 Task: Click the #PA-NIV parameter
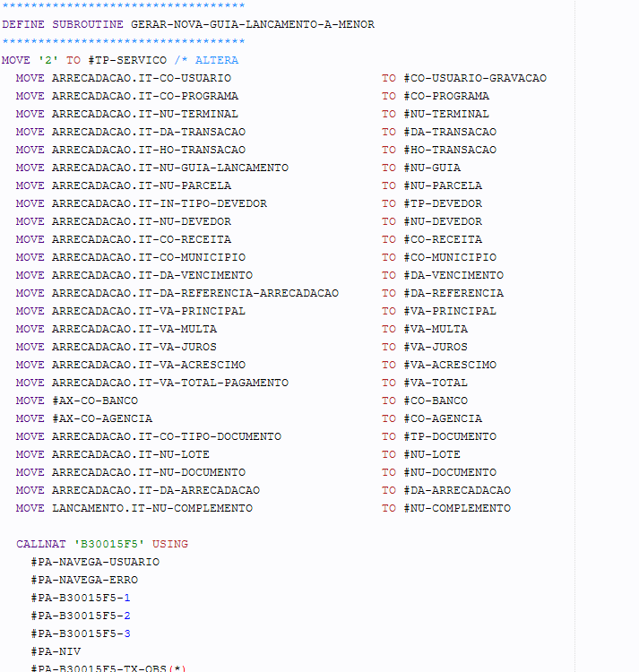pos(55,651)
